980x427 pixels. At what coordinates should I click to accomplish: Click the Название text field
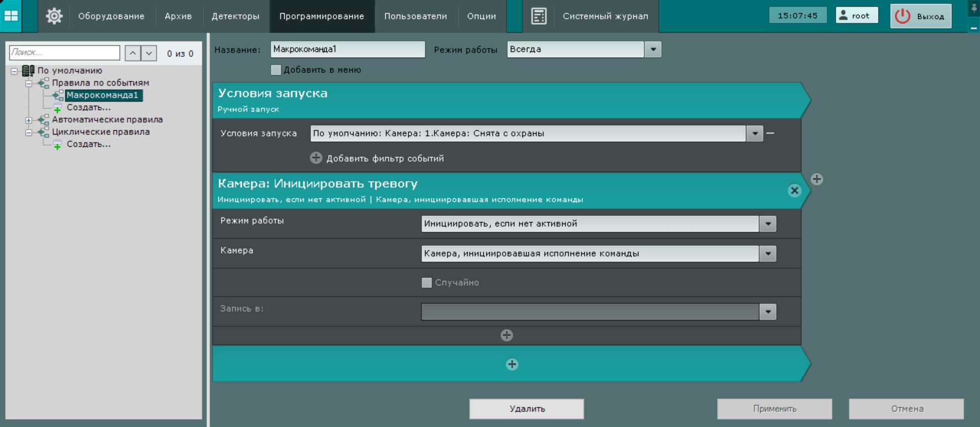(347, 49)
